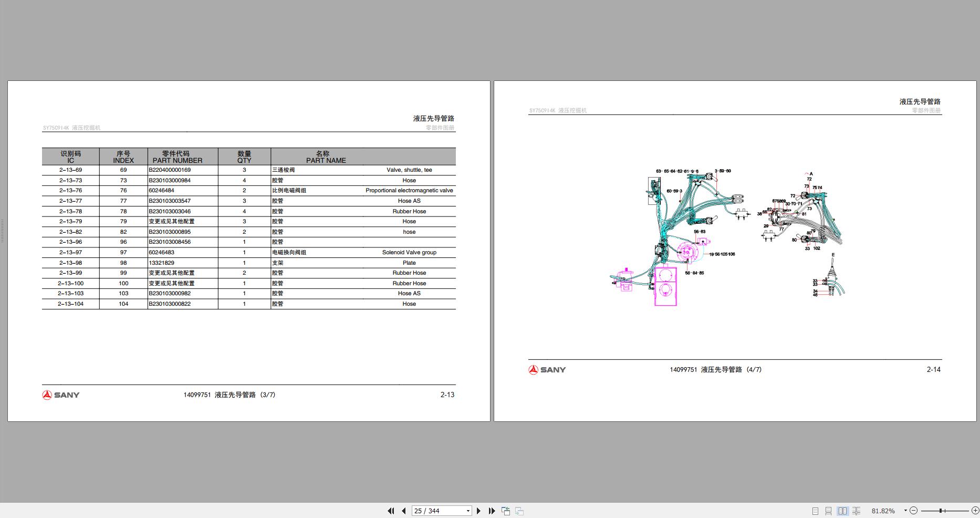The width and height of the screenshot is (980, 518).
Task: Click part number B230103008456
Action: tap(170, 242)
